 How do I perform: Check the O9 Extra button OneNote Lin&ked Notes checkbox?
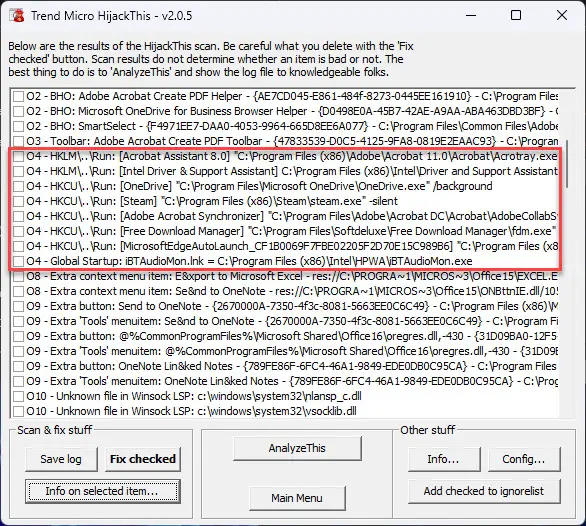tap(18, 366)
